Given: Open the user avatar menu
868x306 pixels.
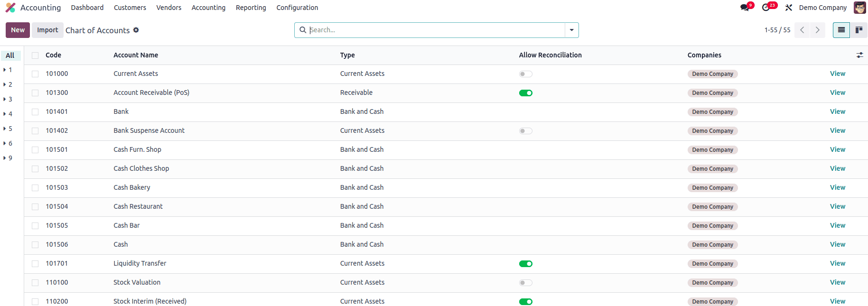Looking at the screenshot, I should pos(859,8).
